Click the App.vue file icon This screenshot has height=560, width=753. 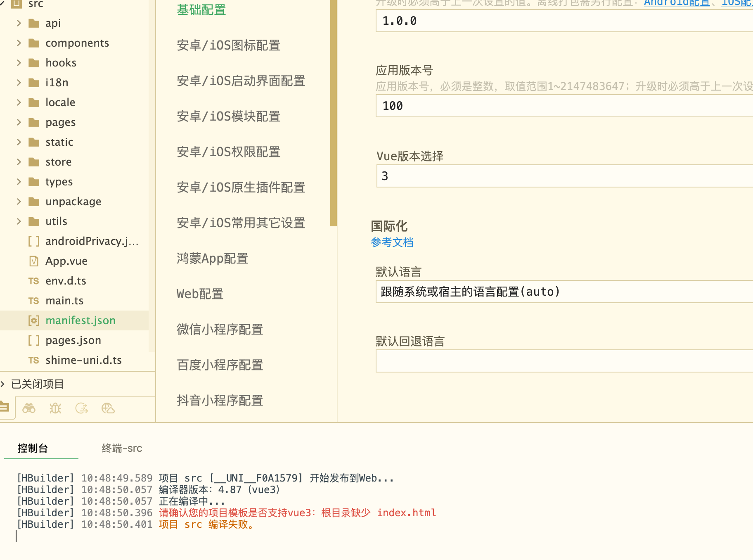pyautogui.click(x=34, y=261)
